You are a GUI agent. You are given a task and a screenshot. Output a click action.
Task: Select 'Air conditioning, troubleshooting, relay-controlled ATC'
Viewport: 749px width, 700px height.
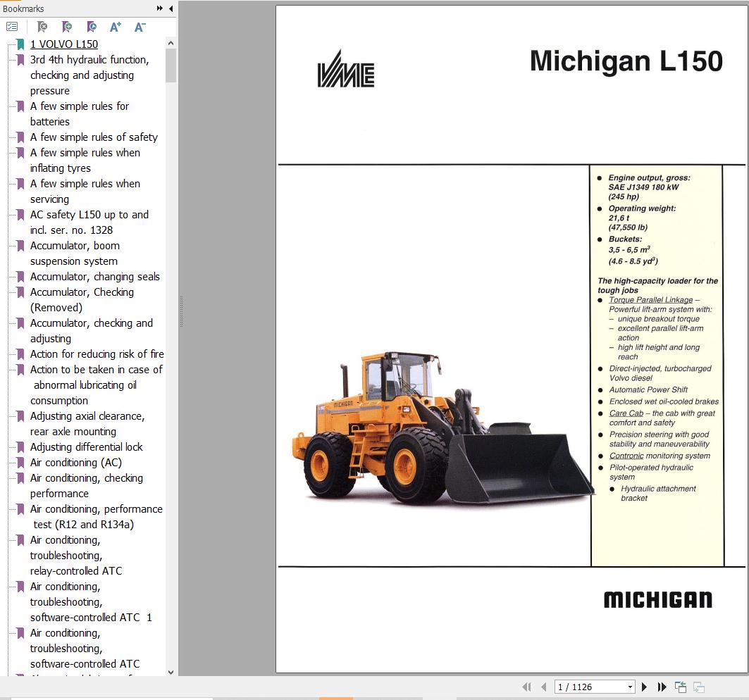76,556
